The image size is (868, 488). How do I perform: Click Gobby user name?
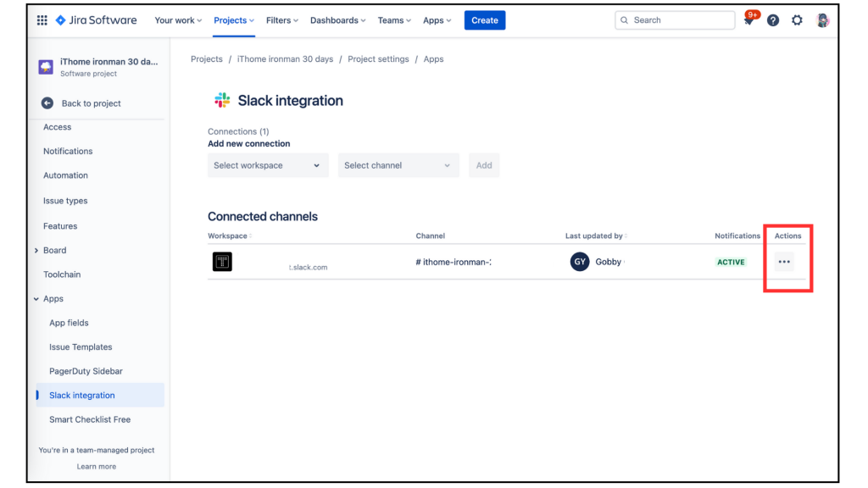(609, 263)
